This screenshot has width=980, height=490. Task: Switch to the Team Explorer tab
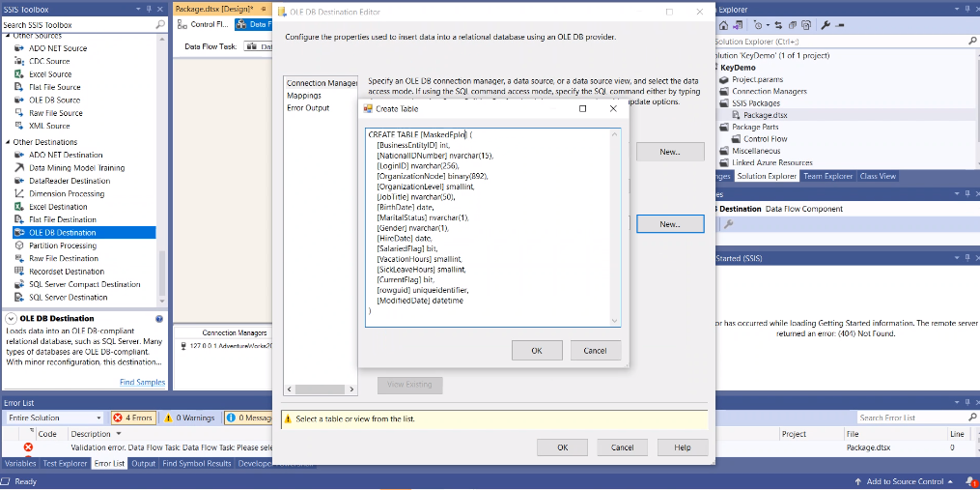pyautogui.click(x=828, y=176)
